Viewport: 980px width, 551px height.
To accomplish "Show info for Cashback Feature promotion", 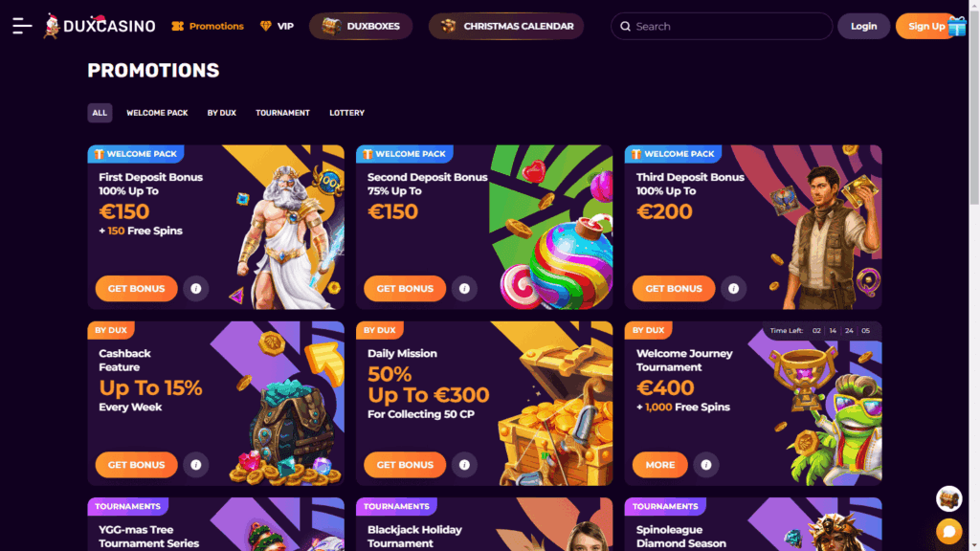I will [195, 465].
